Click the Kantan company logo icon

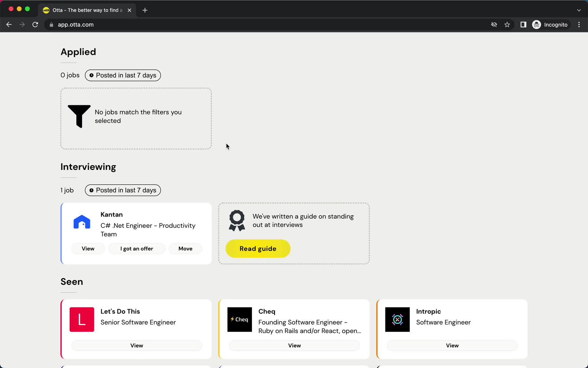click(82, 222)
